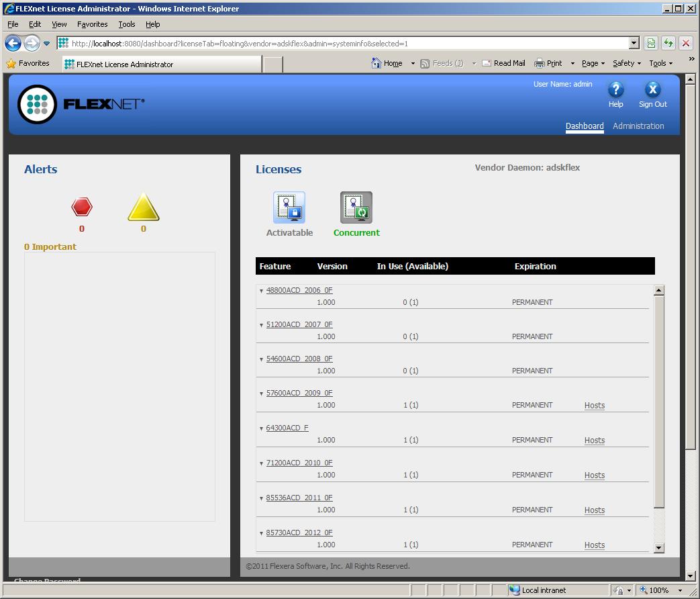
Task: Open the recent pages dropdown arrow
Action: coord(46,44)
